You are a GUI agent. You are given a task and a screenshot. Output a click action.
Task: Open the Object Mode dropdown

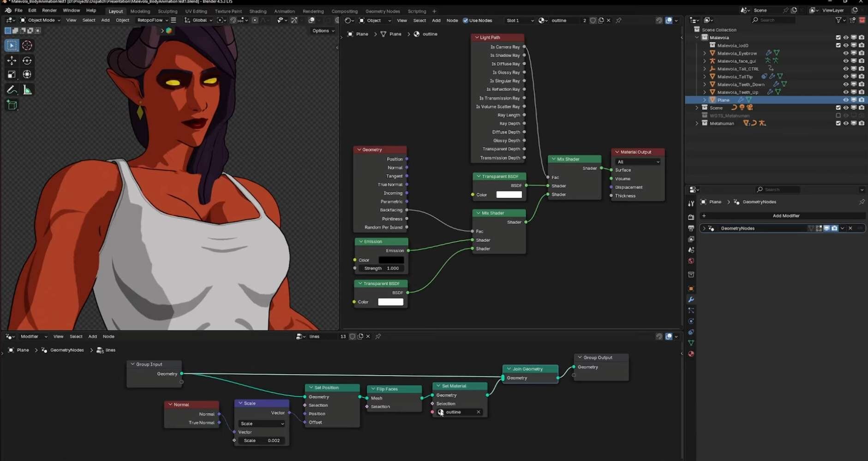click(41, 20)
